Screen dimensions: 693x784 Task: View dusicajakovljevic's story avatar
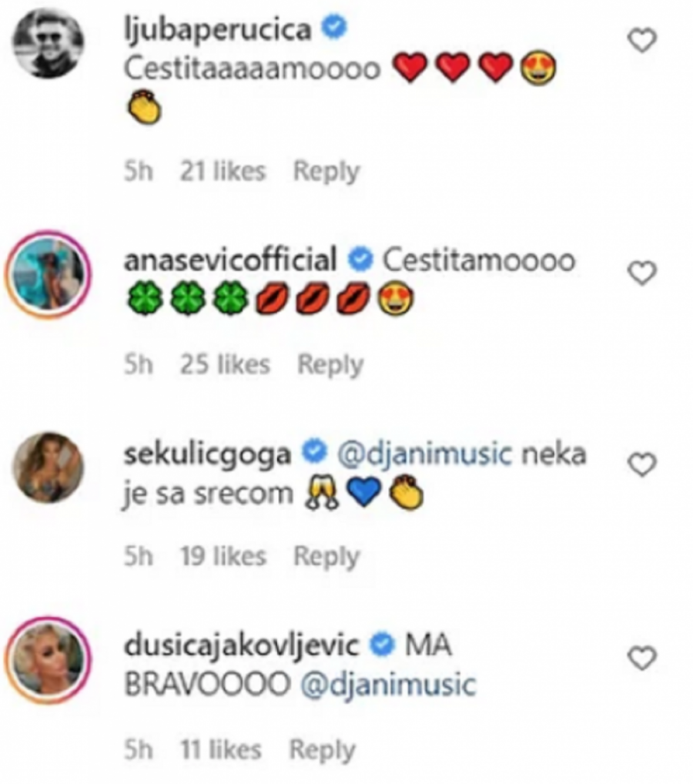(x=49, y=660)
